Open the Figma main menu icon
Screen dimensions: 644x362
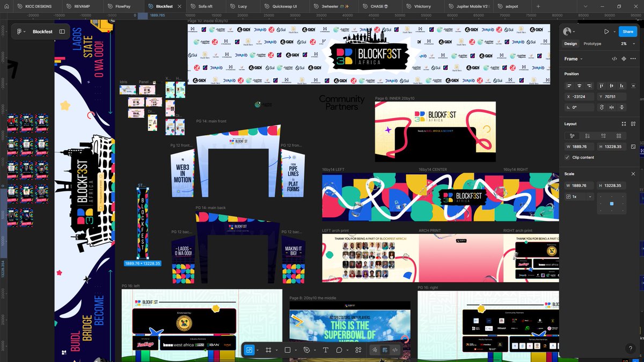tap(20, 32)
